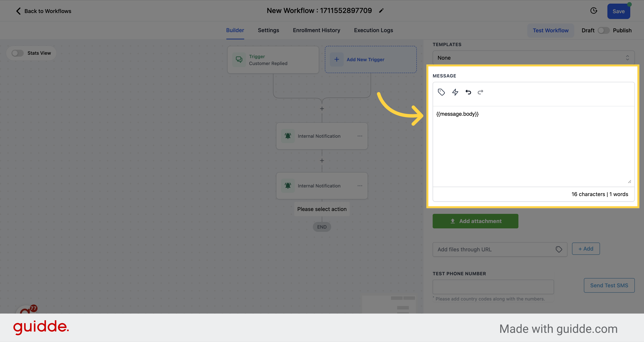Switch to Execution Logs tab
This screenshot has height=342, width=644.
(373, 30)
